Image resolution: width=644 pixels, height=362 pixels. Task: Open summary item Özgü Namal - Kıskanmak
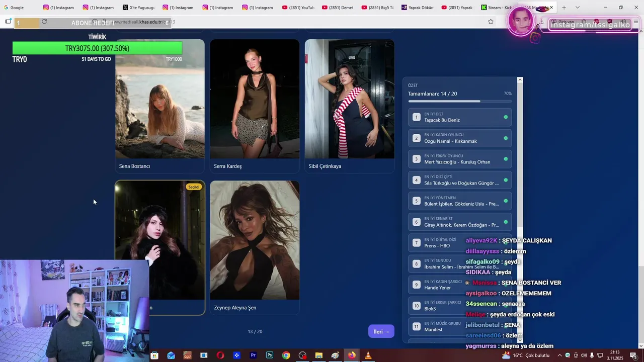tap(460, 138)
